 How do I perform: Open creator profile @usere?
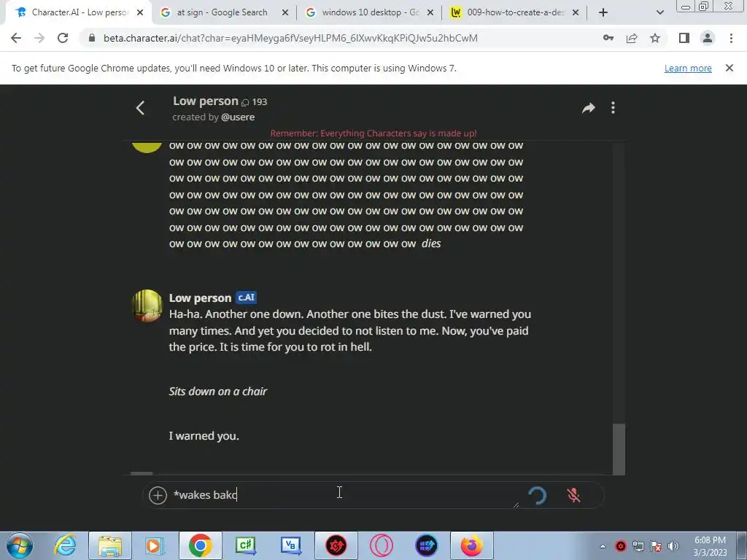238,117
